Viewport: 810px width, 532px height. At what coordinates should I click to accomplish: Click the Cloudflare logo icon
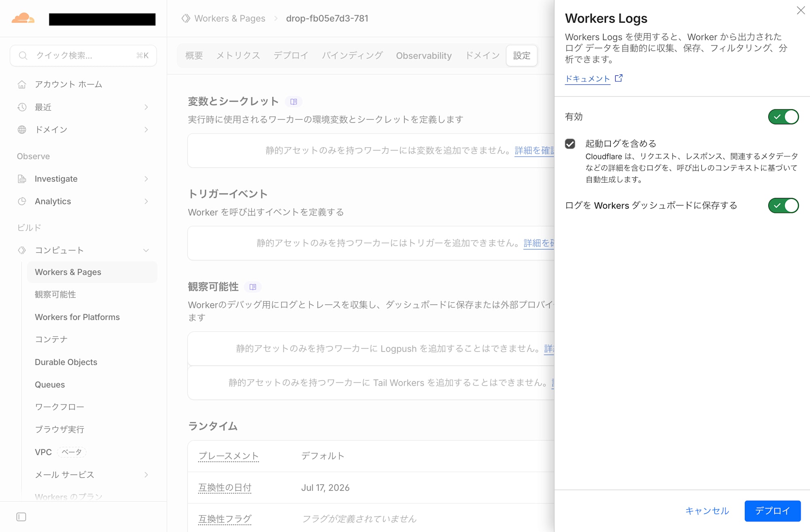click(23, 18)
